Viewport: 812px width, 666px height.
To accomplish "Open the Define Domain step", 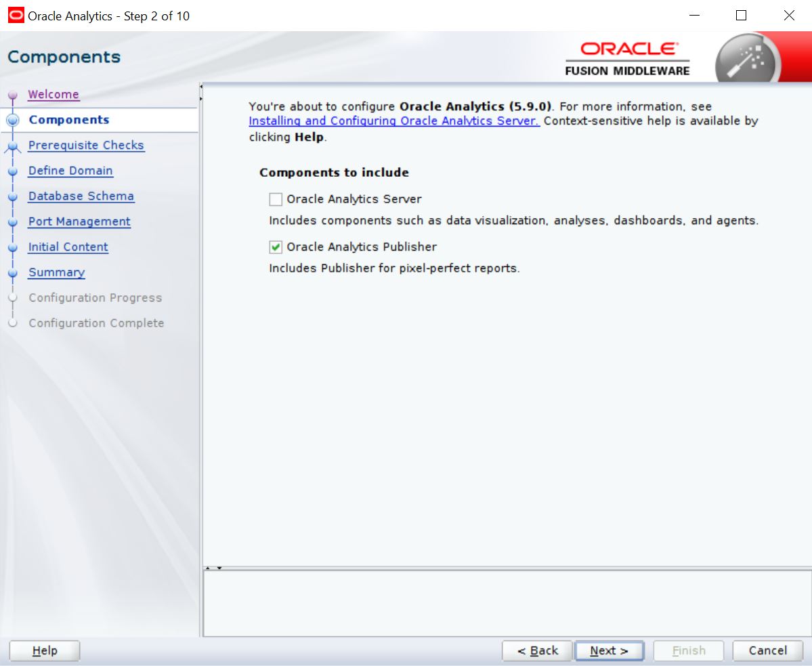I will (70, 170).
